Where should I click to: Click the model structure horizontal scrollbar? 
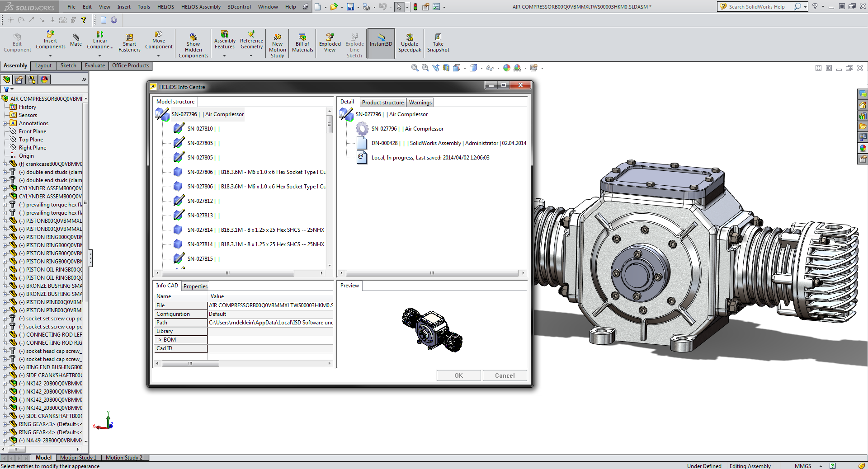tap(228, 273)
